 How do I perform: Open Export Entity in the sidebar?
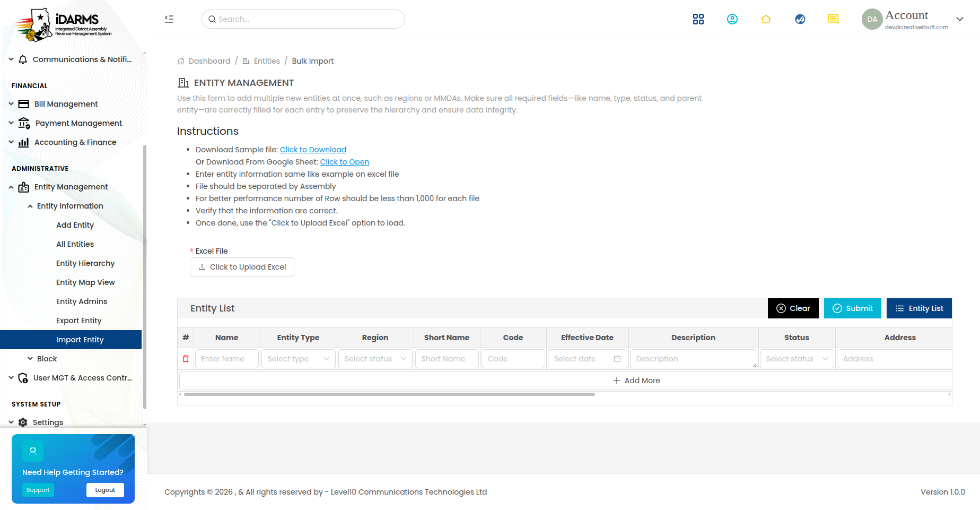(x=78, y=321)
